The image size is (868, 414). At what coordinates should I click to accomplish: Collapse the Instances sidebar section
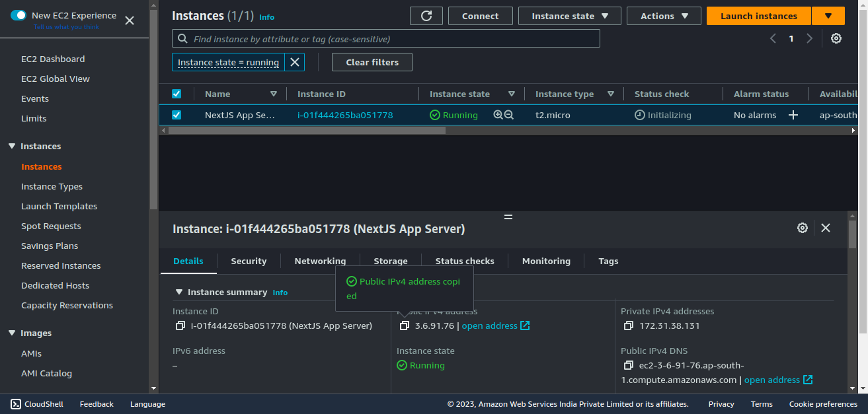point(12,146)
